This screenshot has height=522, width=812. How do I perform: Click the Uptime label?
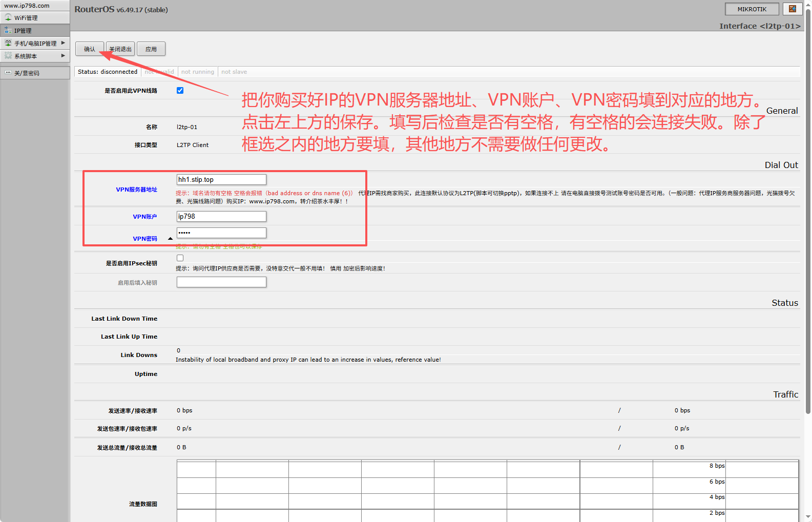[x=146, y=374]
